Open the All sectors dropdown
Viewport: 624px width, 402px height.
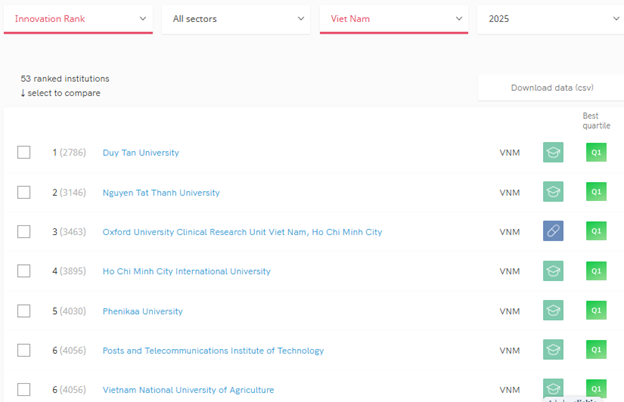coord(236,19)
